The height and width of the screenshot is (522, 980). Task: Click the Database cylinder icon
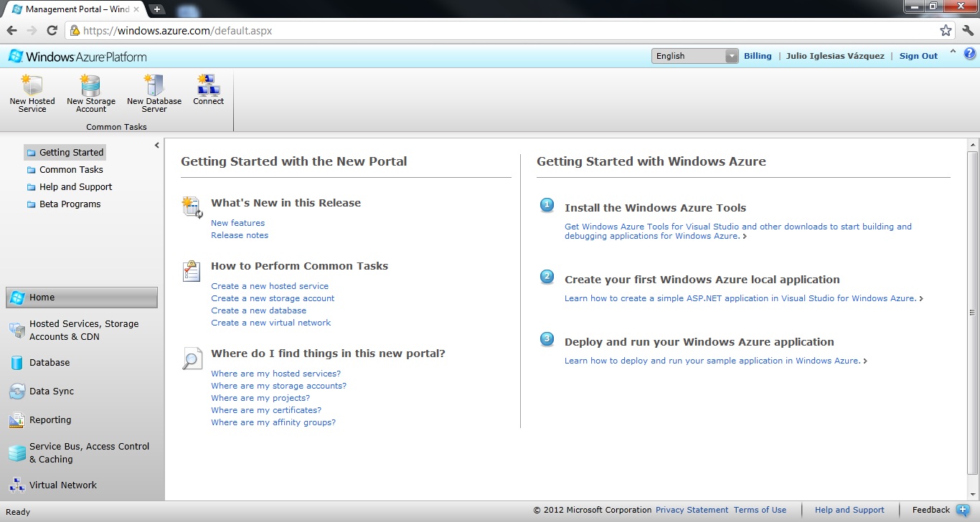pyautogui.click(x=17, y=363)
